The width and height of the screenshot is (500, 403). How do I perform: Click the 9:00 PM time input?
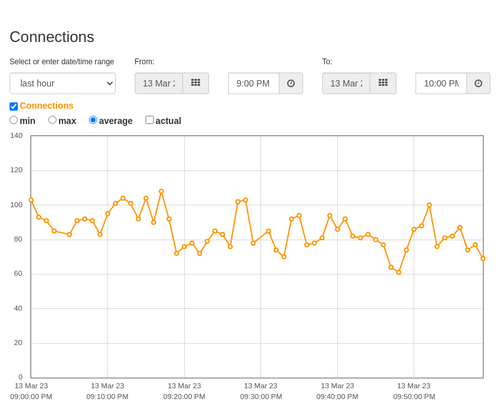tap(254, 83)
